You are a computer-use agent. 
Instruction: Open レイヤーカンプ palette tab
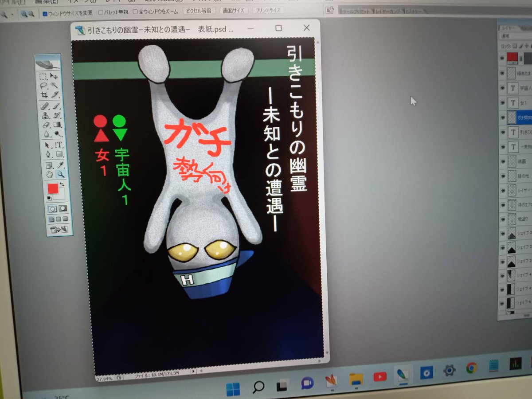click(389, 11)
